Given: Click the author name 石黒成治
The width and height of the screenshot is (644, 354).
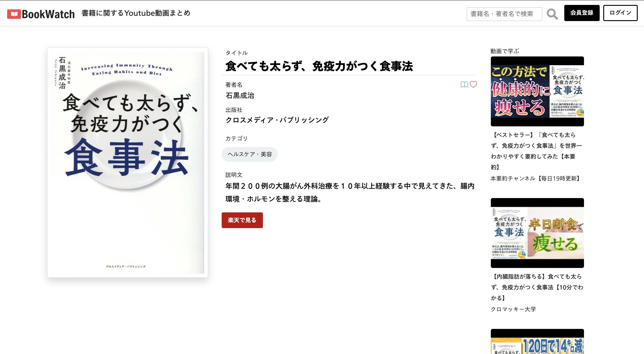Looking at the screenshot, I should tap(240, 96).
